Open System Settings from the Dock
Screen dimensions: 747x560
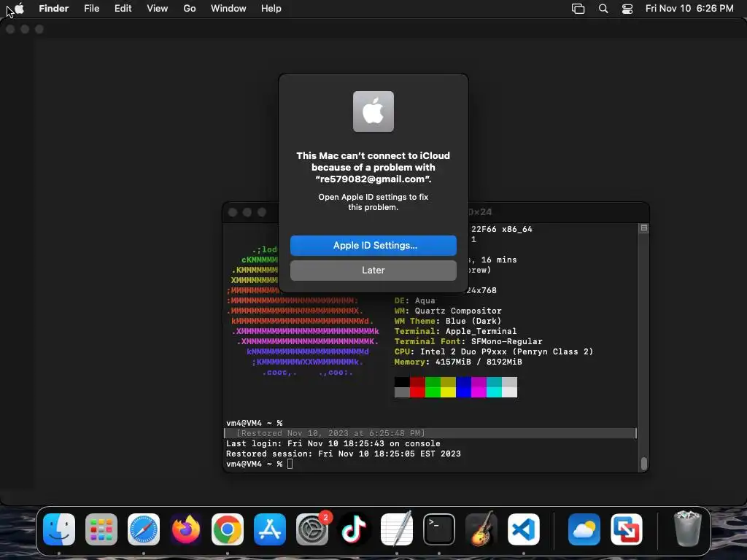pyautogui.click(x=312, y=529)
